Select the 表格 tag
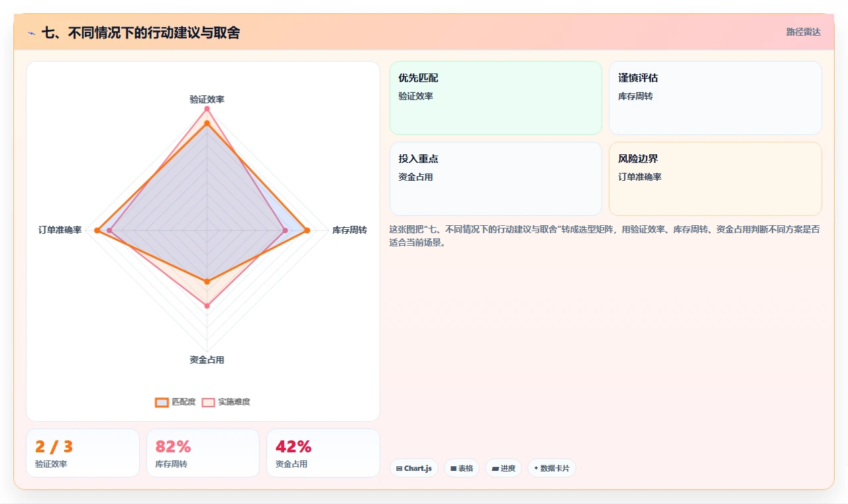The image size is (848, 504). tap(462, 468)
